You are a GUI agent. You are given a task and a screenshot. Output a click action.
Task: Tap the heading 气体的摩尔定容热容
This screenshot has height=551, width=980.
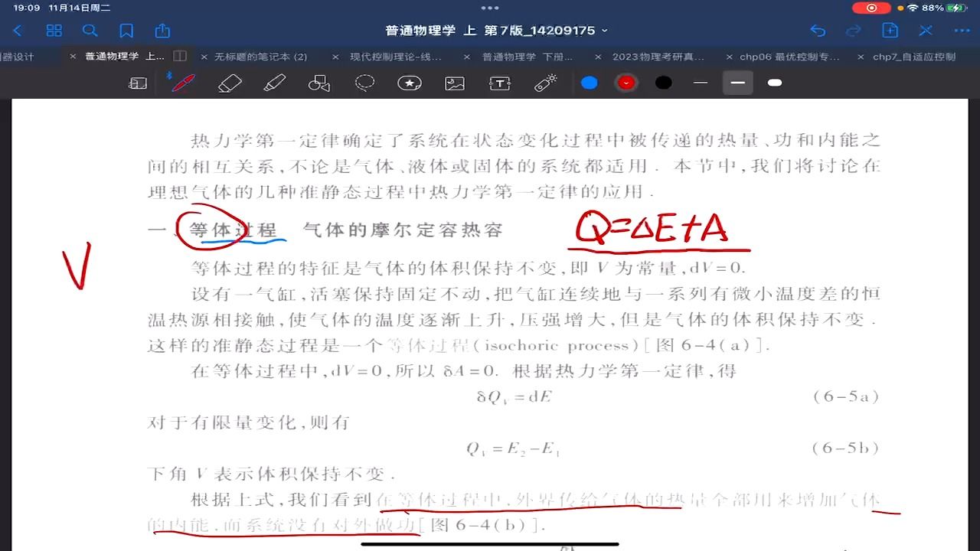[x=403, y=230]
